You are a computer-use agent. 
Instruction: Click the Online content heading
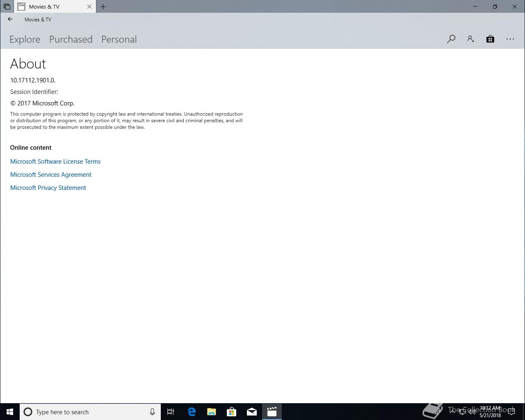tap(31, 148)
